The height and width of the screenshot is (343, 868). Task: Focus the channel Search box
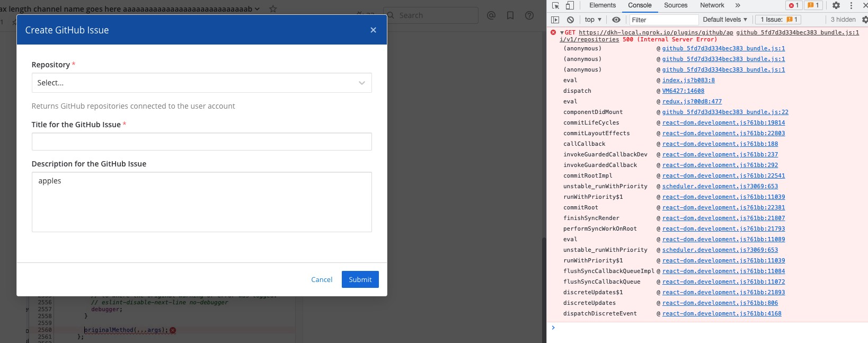[x=431, y=15]
